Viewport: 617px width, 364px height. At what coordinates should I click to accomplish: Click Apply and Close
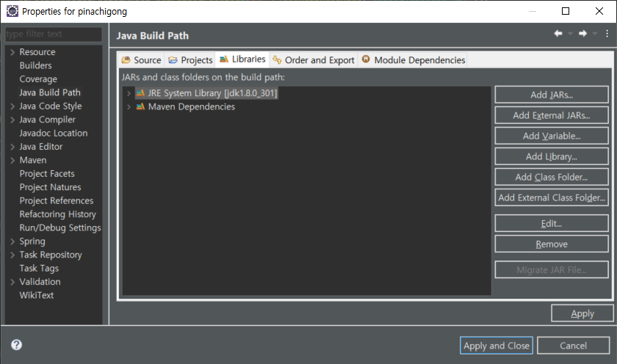tap(497, 346)
